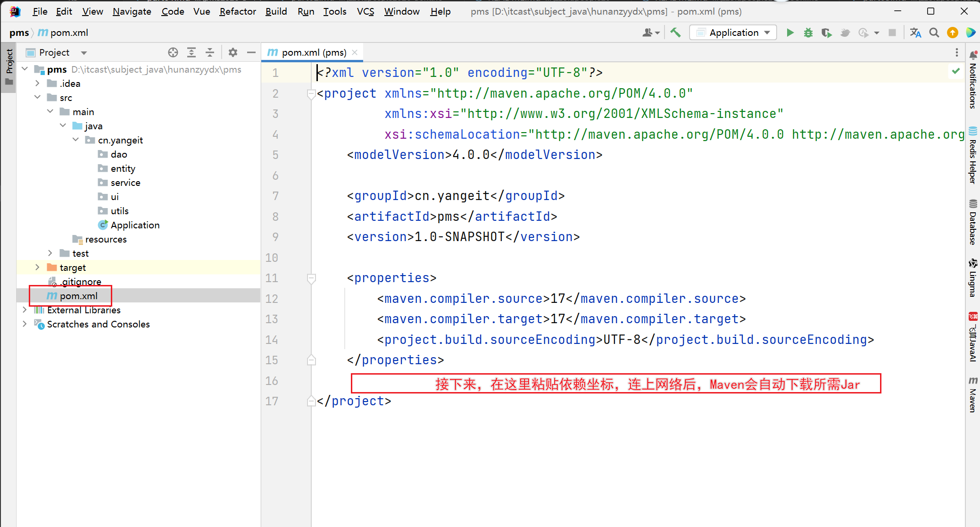This screenshot has height=527, width=980.
Task: Select the Application class file
Action: (x=135, y=225)
